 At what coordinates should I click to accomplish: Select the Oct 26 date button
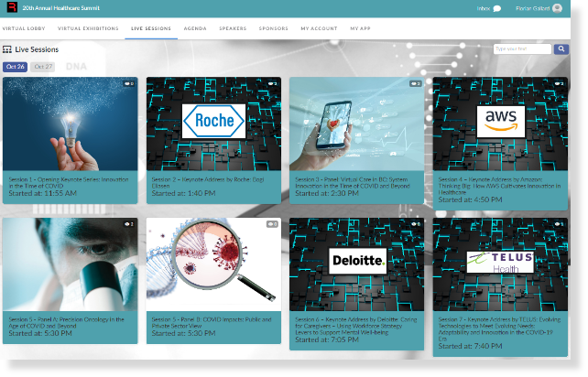(15, 67)
